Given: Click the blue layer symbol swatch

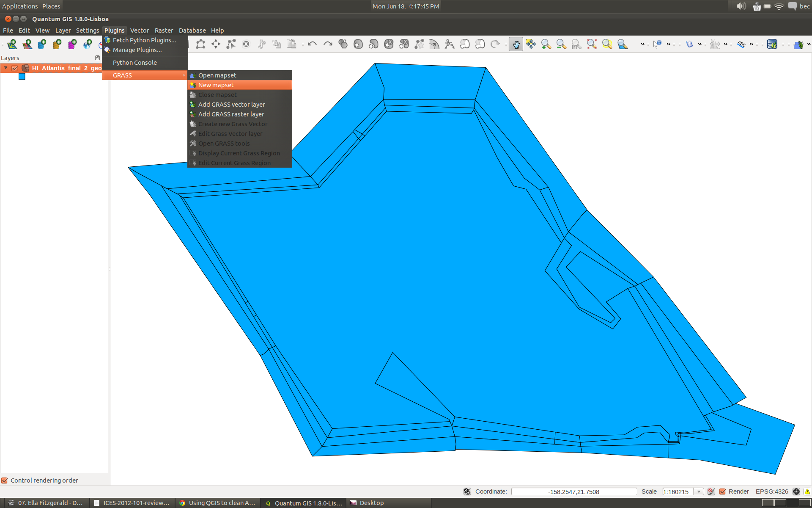Looking at the screenshot, I should click(x=22, y=77).
